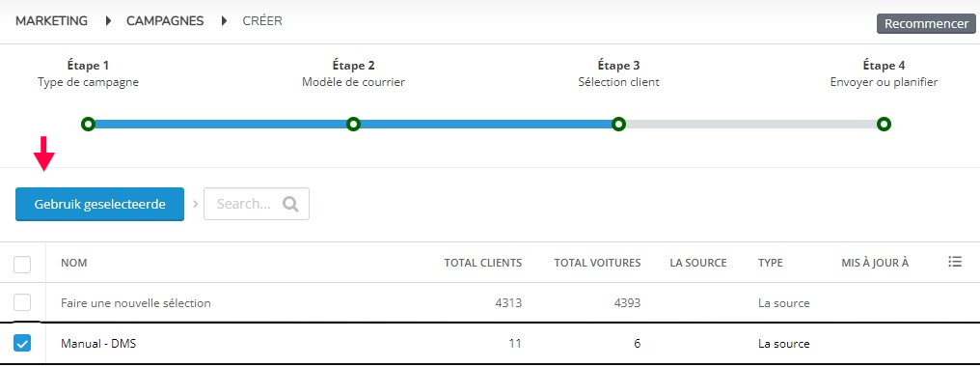Click the Étape 2 step circle

tap(353, 124)
